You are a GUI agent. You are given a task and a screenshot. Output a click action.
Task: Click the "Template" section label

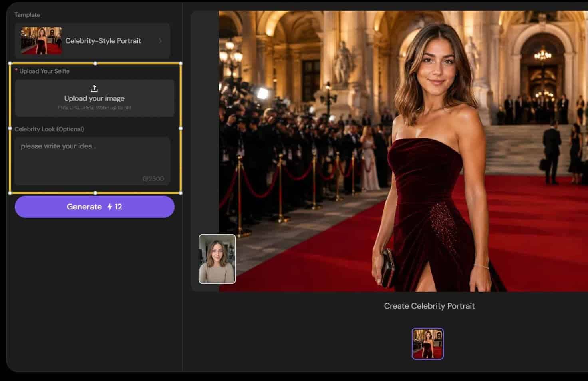click(x=27, y=15)
